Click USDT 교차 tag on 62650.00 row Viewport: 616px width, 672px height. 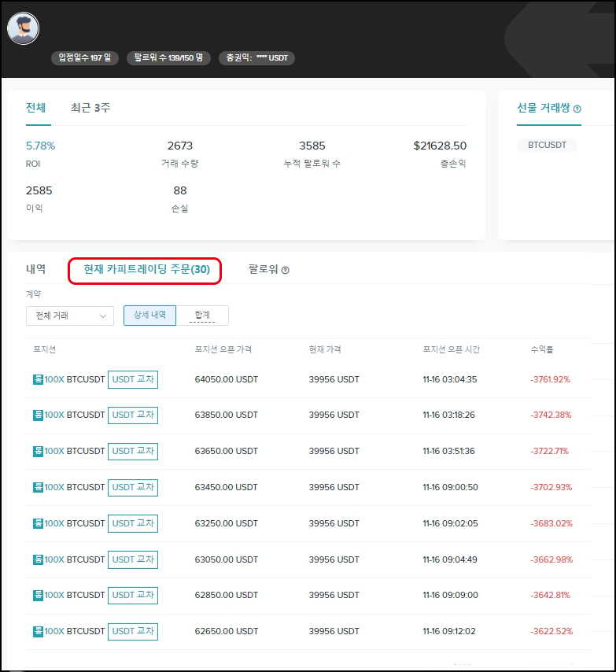[x=133, y=631]
